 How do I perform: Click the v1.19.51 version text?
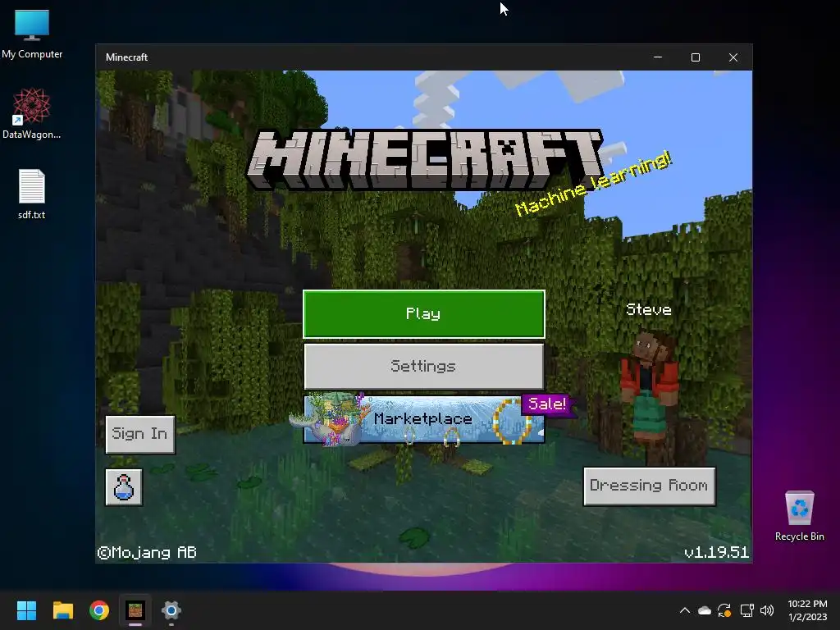pos(717,552)
